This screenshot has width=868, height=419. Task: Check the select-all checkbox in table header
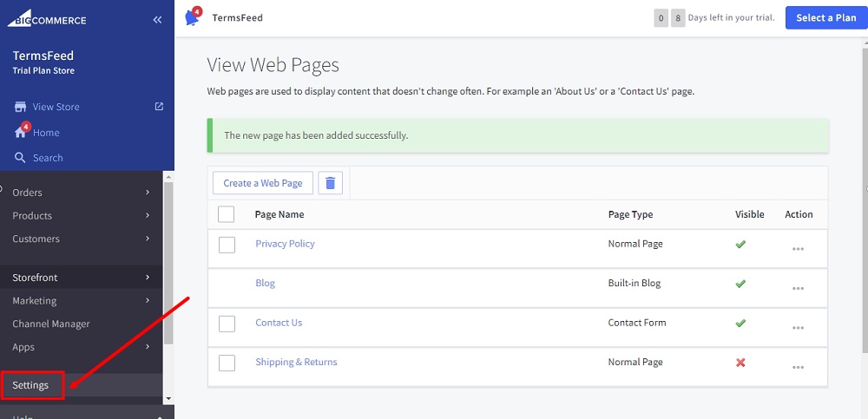point(226,214)
